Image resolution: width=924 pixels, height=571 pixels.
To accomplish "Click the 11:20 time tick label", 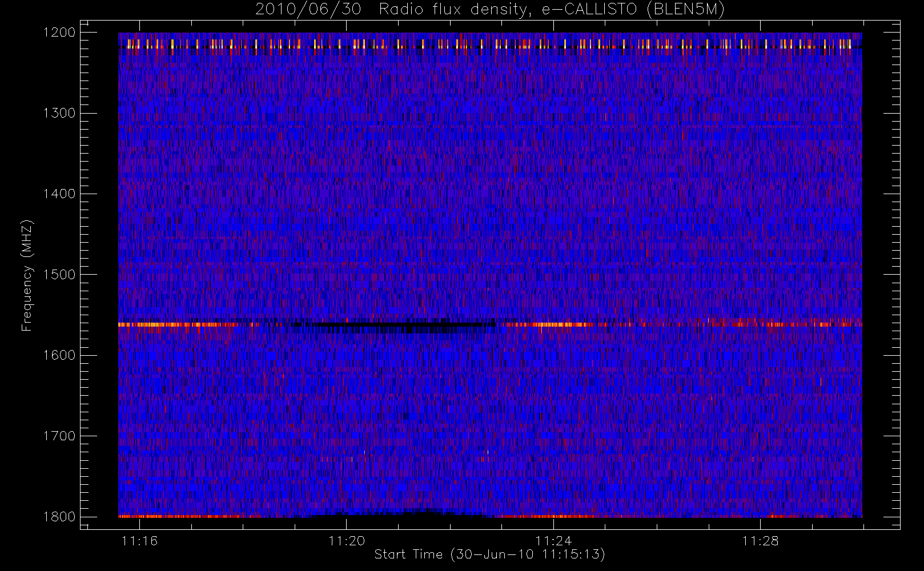I will point(347,541).
